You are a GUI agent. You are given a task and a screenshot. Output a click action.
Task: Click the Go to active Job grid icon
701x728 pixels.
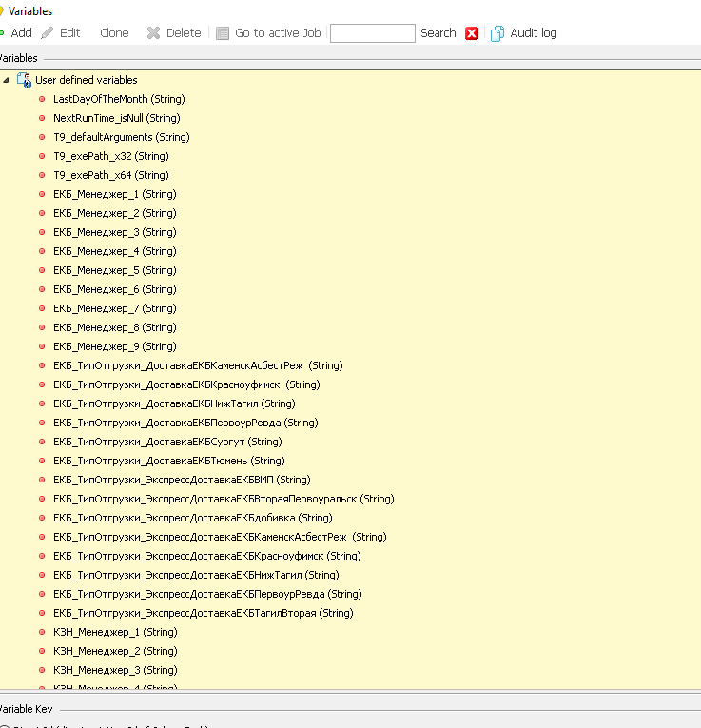223,32
